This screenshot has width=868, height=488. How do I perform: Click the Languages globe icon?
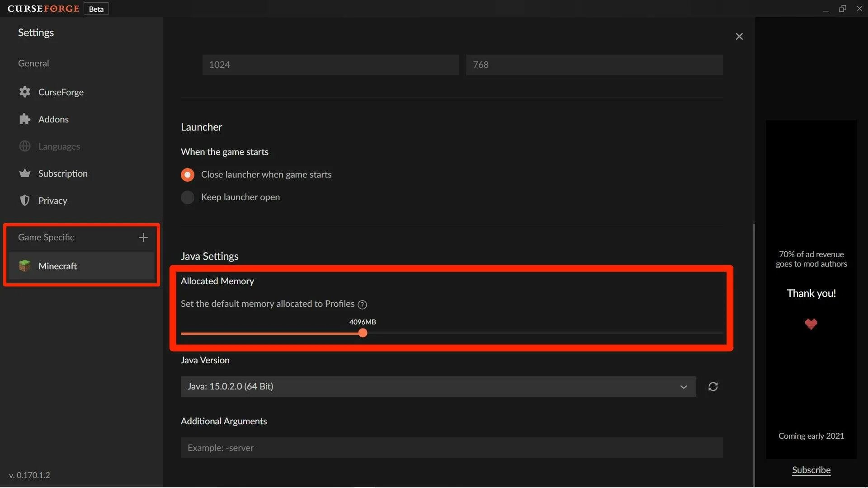tap(25, 146)
